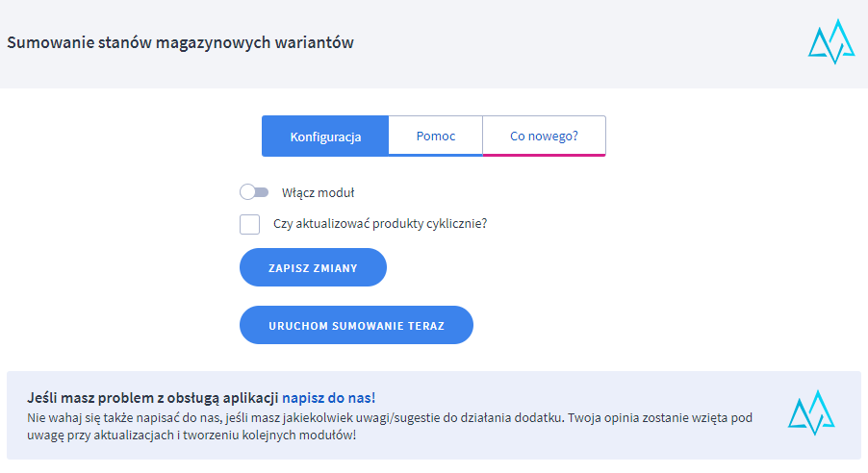Enable the Włącz moduł switch
The width and height of the screenshot is (868, 473).
point(254,192)
